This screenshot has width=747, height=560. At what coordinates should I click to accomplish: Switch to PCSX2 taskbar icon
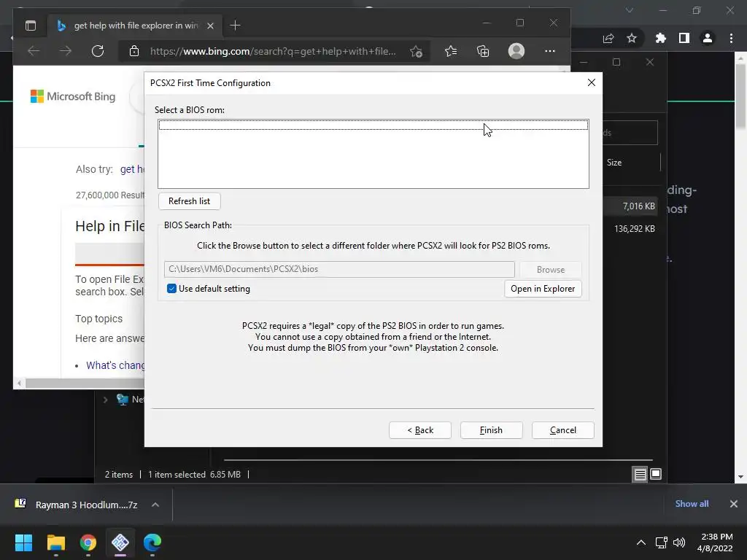120,542
